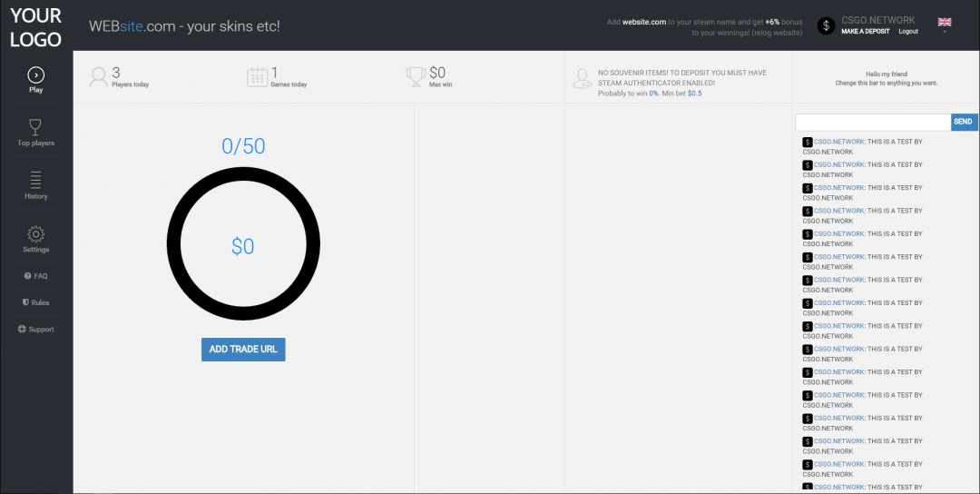Screen dimensions: 980x494
Task: Focus the chat message input field
Action: pos(873,122)
